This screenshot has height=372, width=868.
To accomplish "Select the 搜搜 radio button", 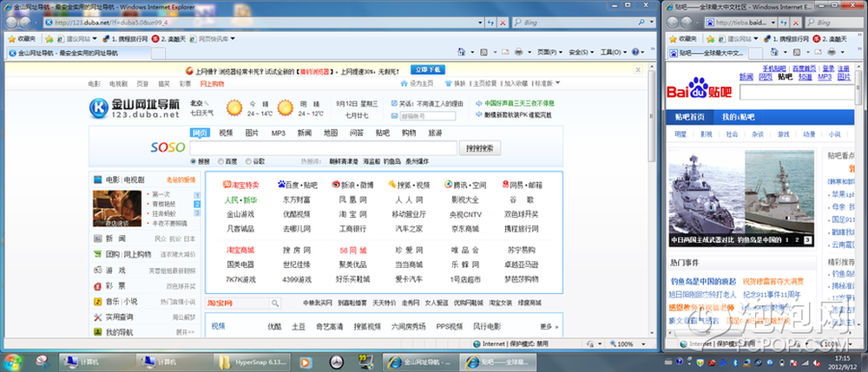I will (194, 161).
